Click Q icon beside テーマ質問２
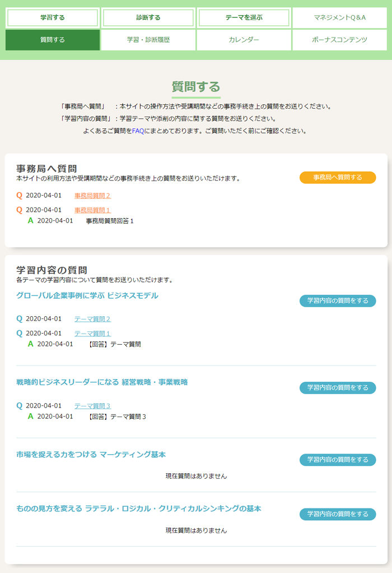 [20, 318]
